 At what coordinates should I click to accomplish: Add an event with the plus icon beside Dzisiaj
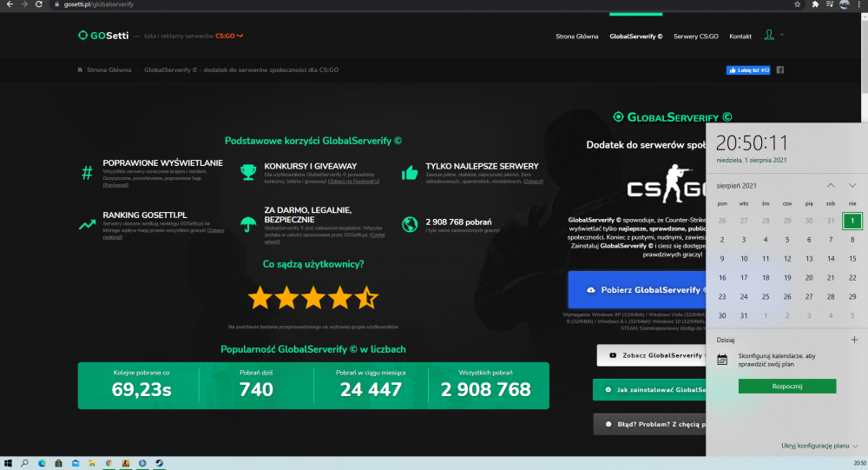click(x=854, y=340)
